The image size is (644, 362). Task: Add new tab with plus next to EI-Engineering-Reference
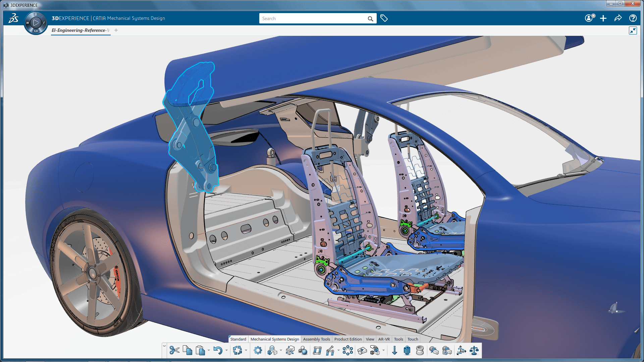click(116, 30)
